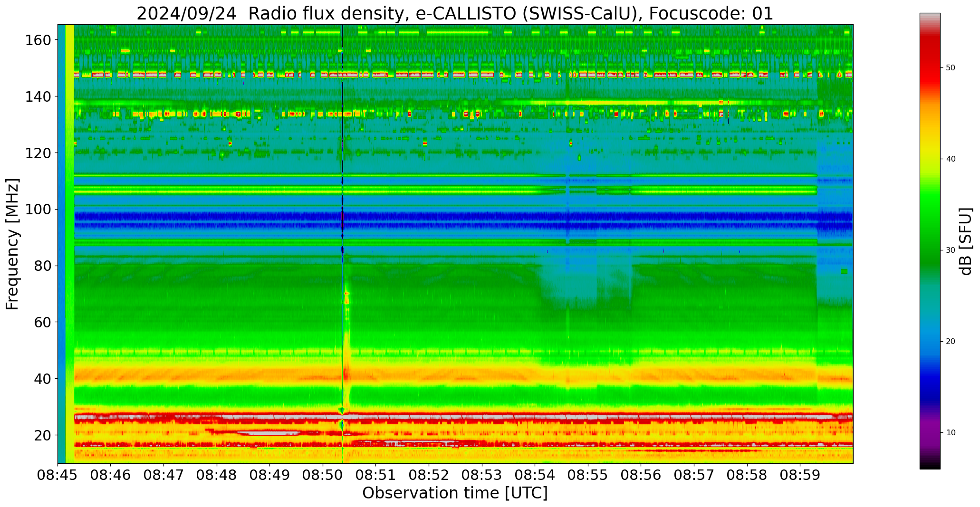
Task: Click the 08:47 time tick label
Action: tap(164, 476)
